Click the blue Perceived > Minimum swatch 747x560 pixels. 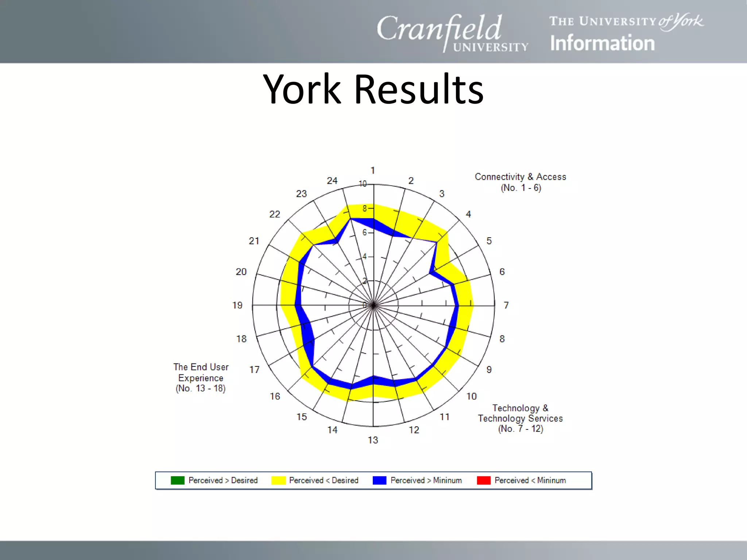click(x=379, y=480)
